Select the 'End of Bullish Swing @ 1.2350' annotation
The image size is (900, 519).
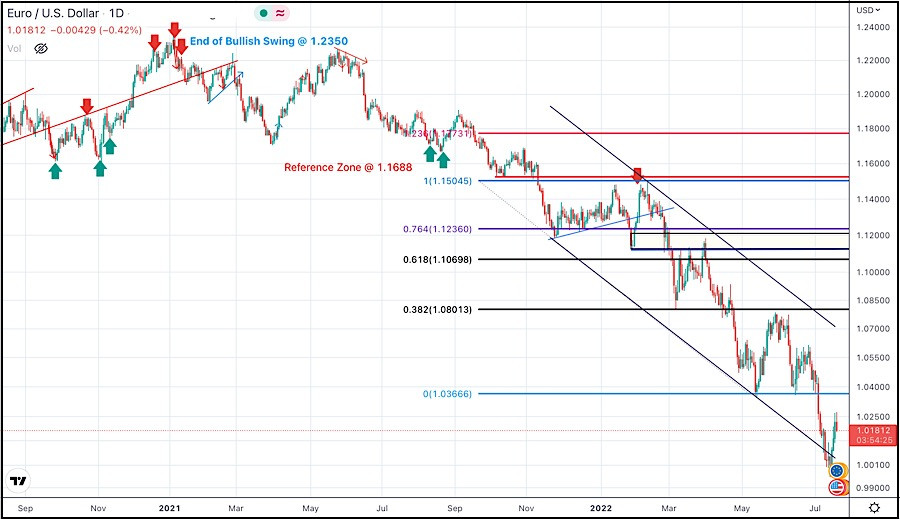[x=269, y=41]
